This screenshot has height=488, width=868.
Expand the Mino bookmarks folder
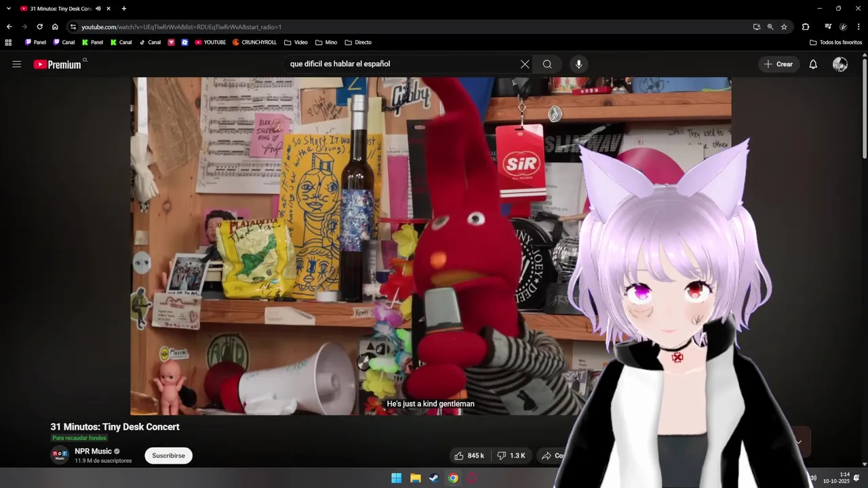[x=326, y=42]
